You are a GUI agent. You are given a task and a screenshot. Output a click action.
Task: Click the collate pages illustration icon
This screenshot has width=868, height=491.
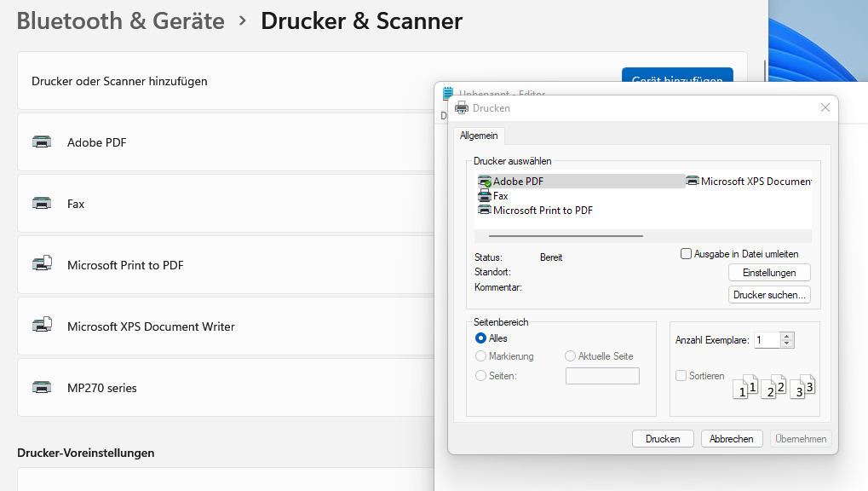[x=773, y=386]
